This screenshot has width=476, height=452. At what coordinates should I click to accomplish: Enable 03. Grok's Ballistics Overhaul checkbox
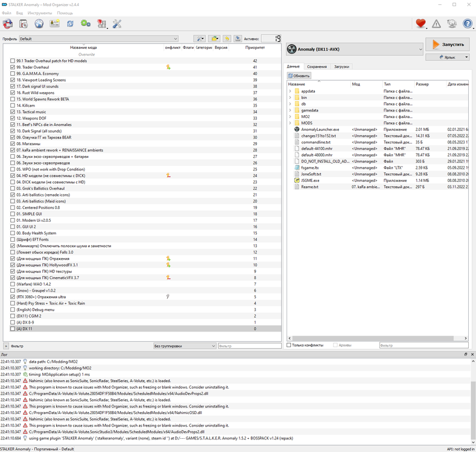pyautogui.click(x=13, y=189)
